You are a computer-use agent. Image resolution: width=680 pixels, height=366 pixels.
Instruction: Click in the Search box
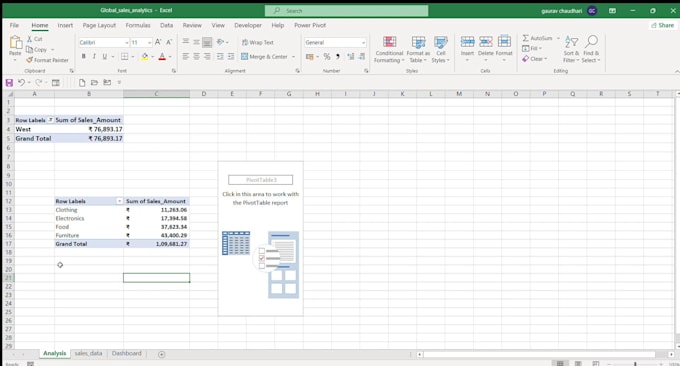(x=347, y=10)
